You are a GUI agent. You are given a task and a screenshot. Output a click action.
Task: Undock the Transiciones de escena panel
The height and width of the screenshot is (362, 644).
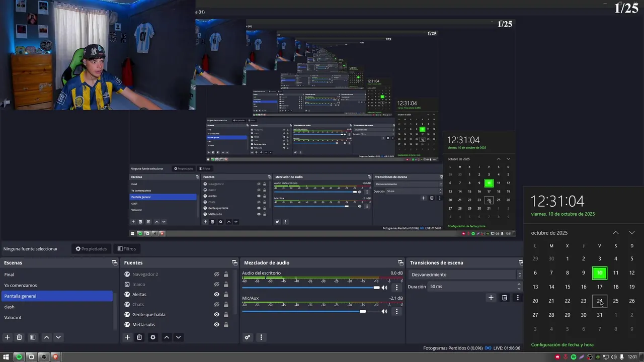pyautogui.click(x=521, y=263)
